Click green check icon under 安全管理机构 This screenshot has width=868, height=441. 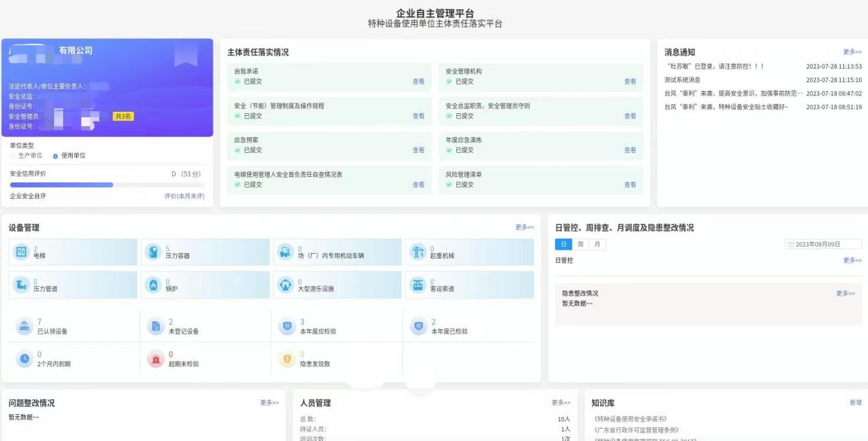(449, 81)
